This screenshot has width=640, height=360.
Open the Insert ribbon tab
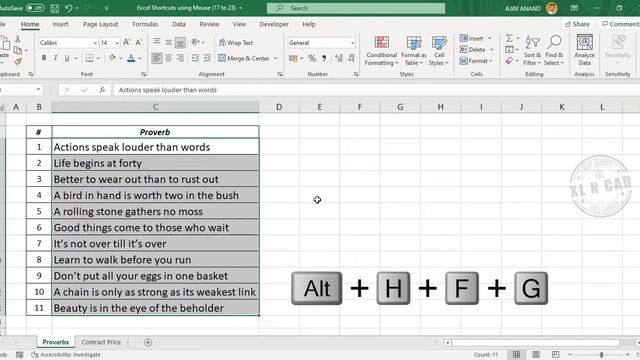[60, 24]
